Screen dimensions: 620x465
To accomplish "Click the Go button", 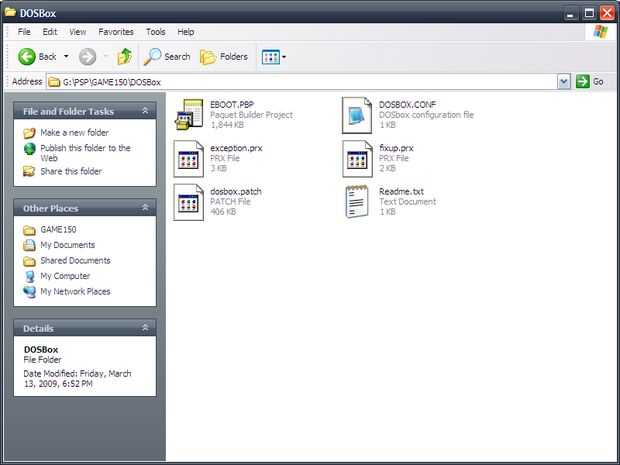I will click(x=590, y=82).
